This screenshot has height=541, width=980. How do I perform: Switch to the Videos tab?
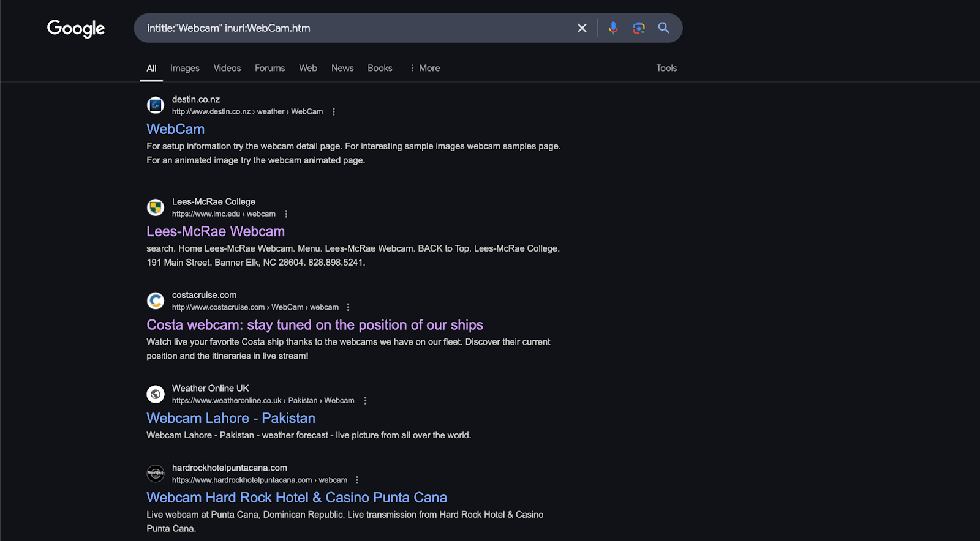pyautogui.click(x=227, y=68)
